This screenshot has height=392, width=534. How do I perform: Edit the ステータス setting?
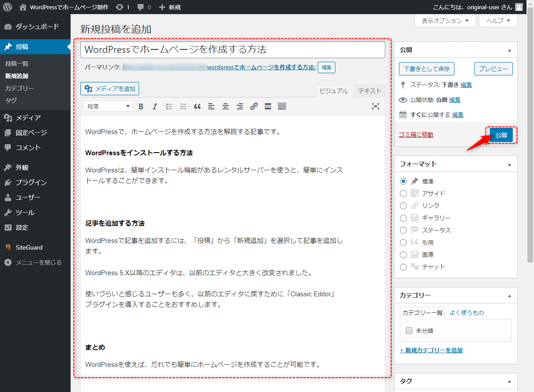tap(466, 85)
